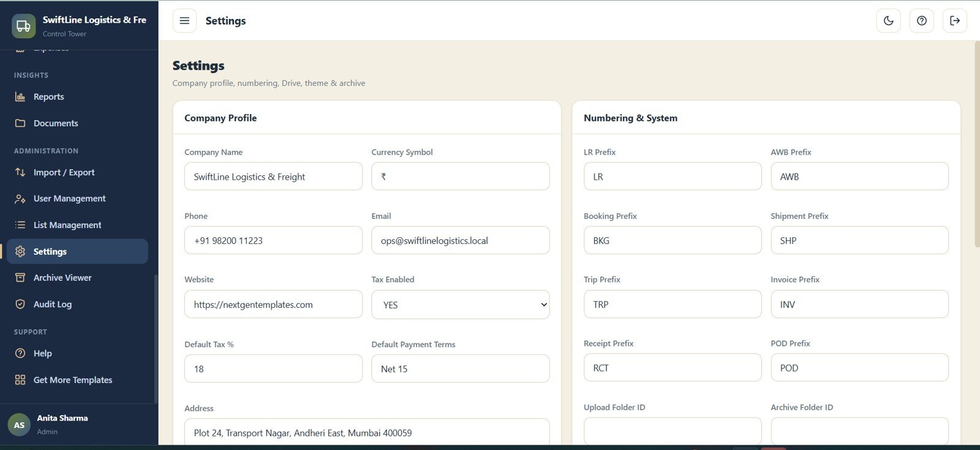Click the Default Tax % field
Screen dimensions: 980x450
coord(273,368)
